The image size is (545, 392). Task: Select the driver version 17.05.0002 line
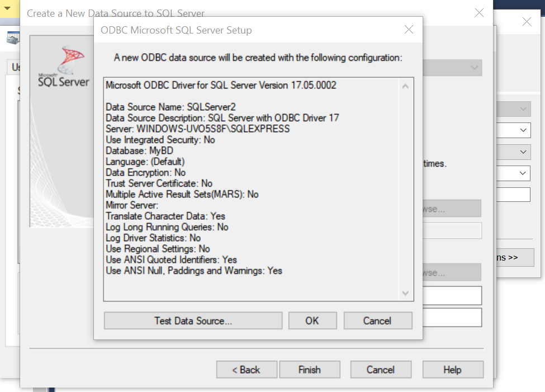pos(221,85)
